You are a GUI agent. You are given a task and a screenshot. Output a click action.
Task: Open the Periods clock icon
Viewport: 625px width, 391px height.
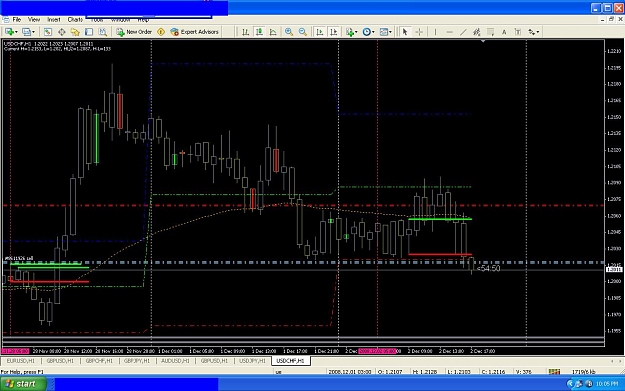(367, 32)
